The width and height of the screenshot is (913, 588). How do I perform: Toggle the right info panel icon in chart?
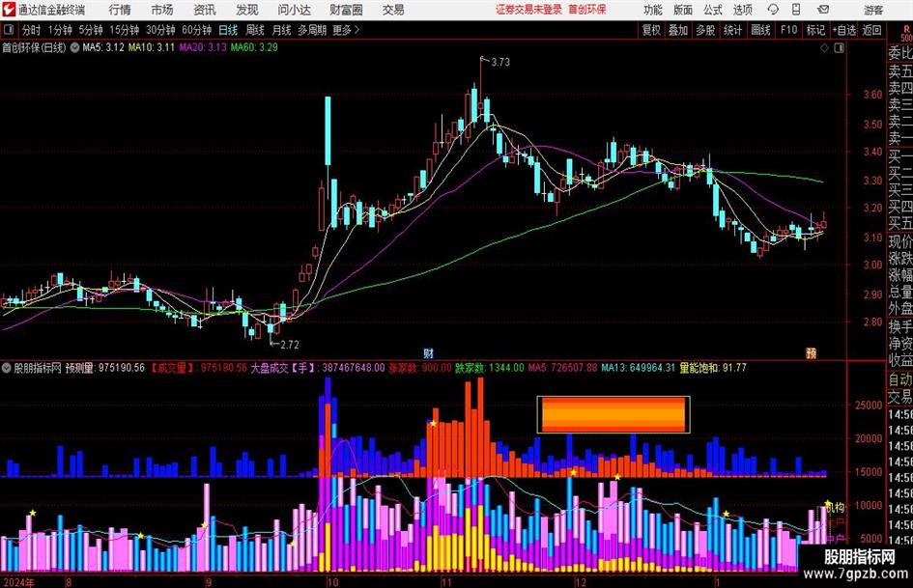839,48
